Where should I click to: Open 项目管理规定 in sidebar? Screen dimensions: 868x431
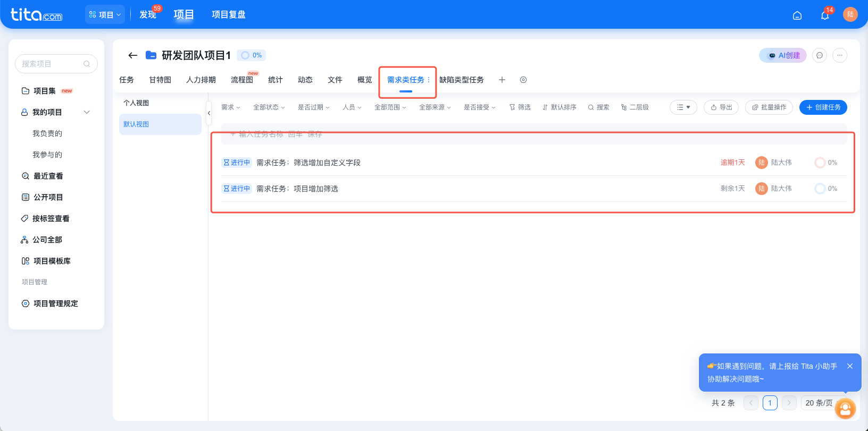point(49,303)
